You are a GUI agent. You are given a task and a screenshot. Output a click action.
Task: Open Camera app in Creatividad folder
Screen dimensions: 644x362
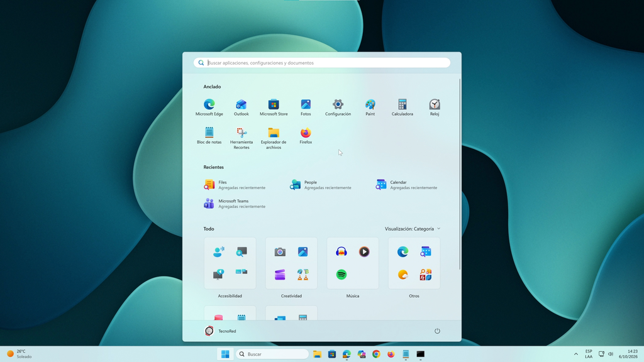point(280,251)
